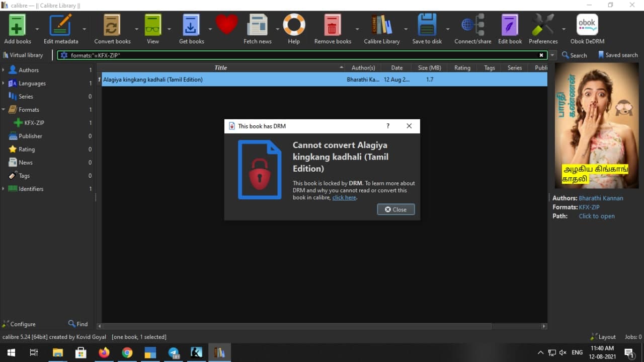Click the Search button
This screenshot has width=644, height=362.
point(574,55)
